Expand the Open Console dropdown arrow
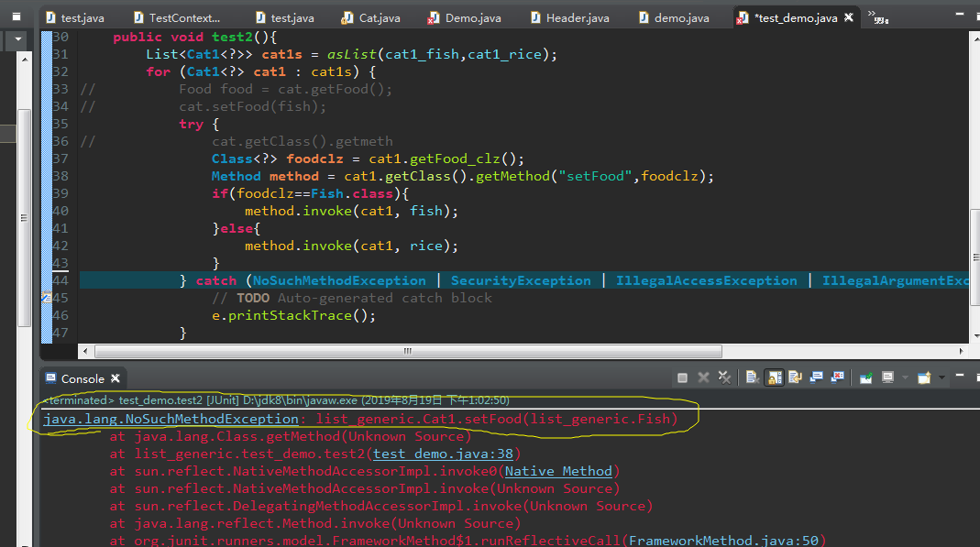The height and width of the screenshot is (547, 980). (x=941, y=377)
